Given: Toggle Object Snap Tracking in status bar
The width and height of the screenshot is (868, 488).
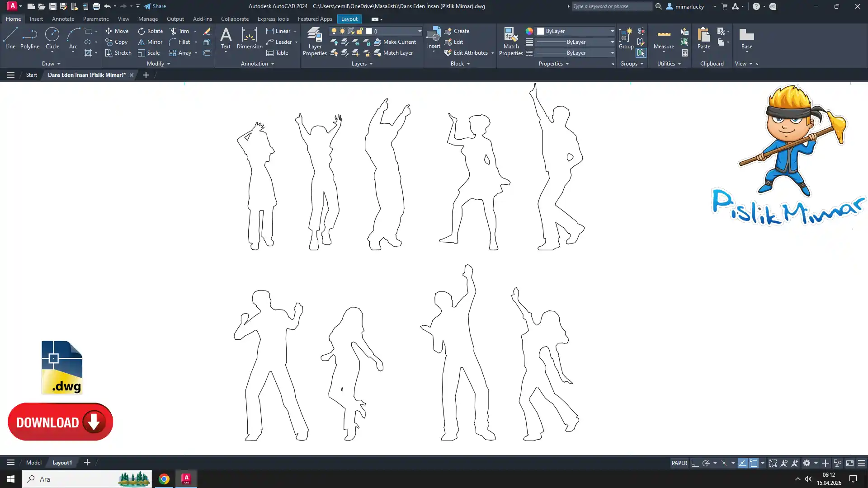Looking at the screenshot, I should pos(742,463).
